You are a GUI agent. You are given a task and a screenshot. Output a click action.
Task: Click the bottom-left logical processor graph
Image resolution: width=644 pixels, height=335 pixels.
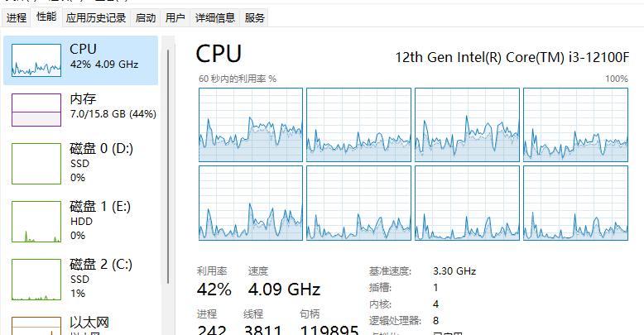tap(251, 203)
